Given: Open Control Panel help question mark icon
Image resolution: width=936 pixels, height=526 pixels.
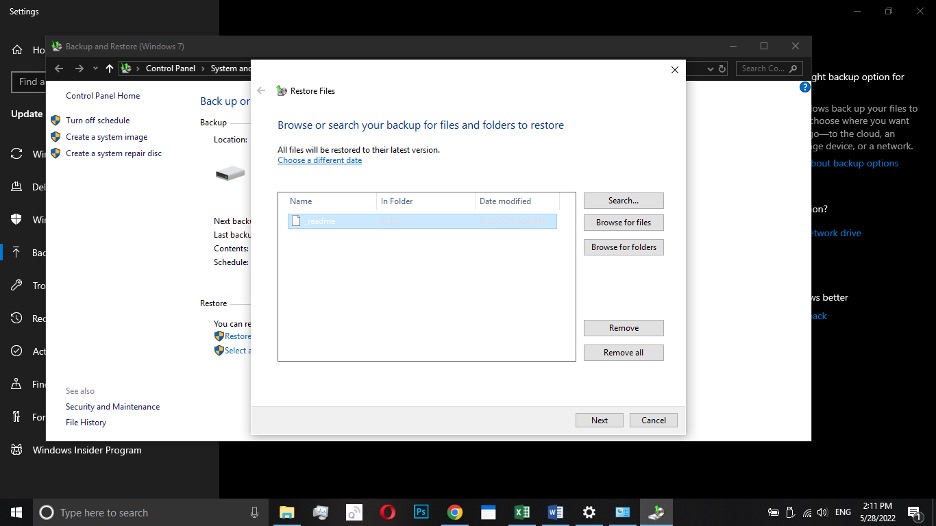Looking at the screenshot, I should pyautogui.click(x=805, y=87).
